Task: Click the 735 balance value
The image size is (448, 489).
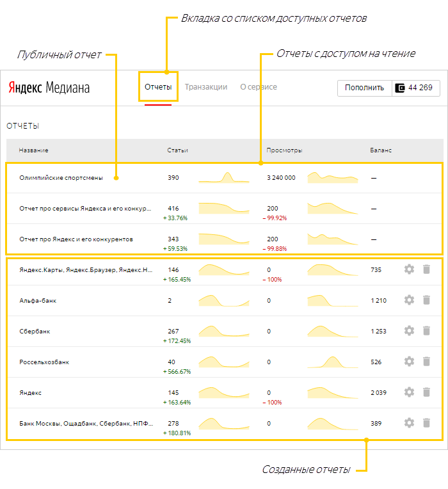Action: (x=376, y=269)
